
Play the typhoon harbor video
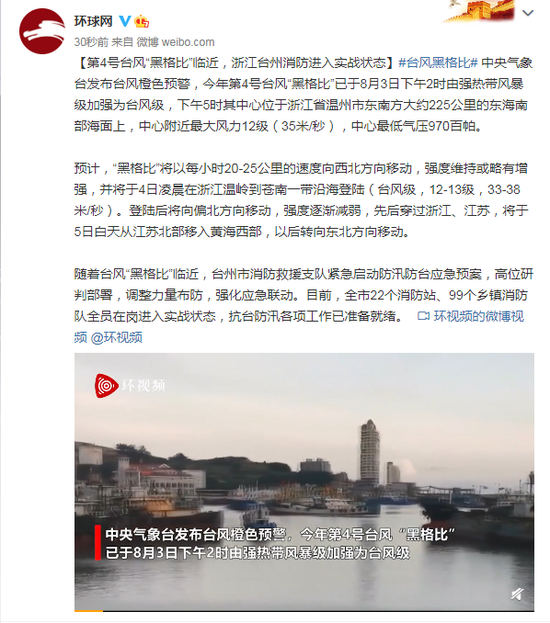(x=304, y=482)
